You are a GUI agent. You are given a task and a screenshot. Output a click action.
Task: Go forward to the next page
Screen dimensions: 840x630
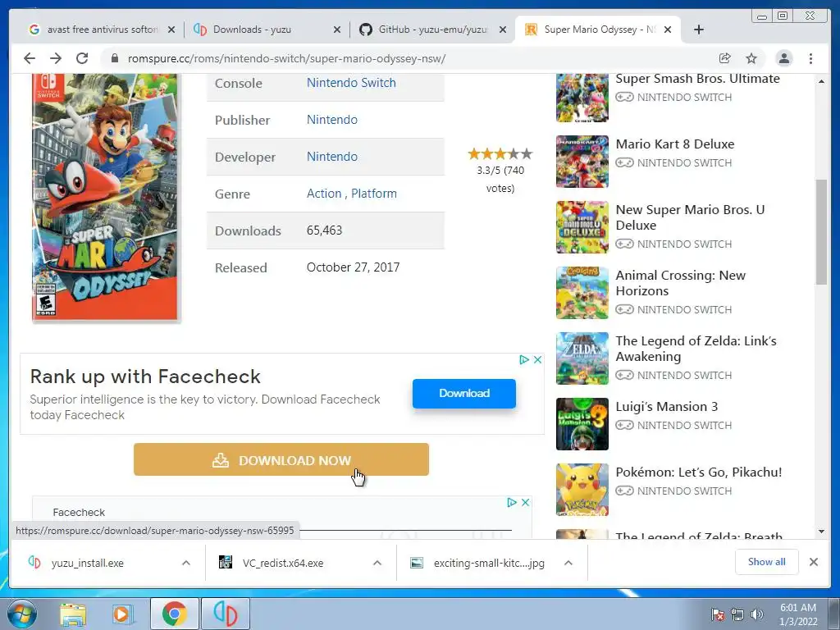(x=56, y=58)
